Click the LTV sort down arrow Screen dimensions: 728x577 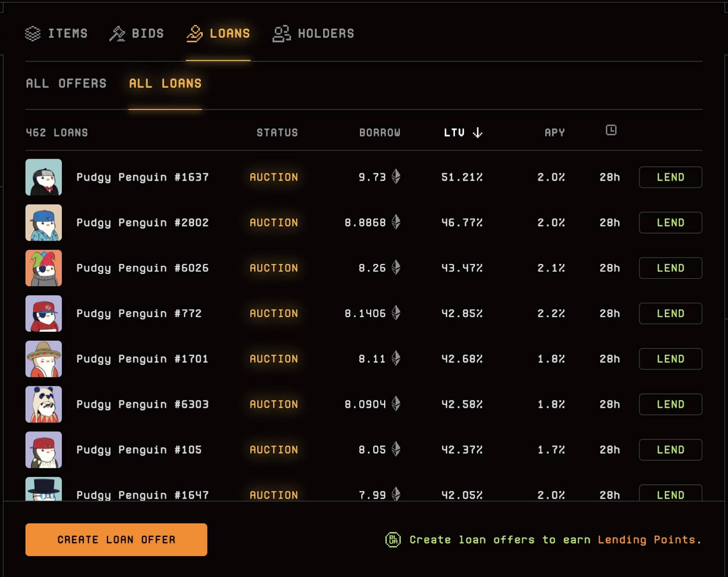pyautogui.click(x=477, y=132)
